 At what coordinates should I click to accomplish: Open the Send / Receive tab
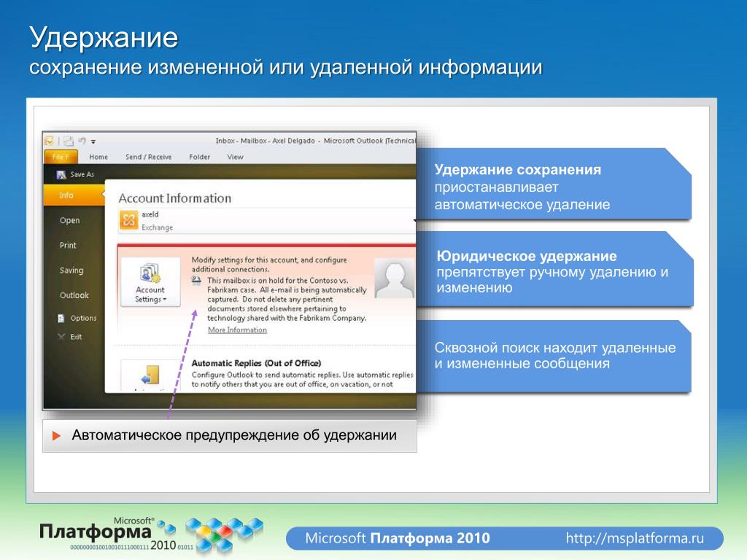pyautogui.click(x=148, y=157)
